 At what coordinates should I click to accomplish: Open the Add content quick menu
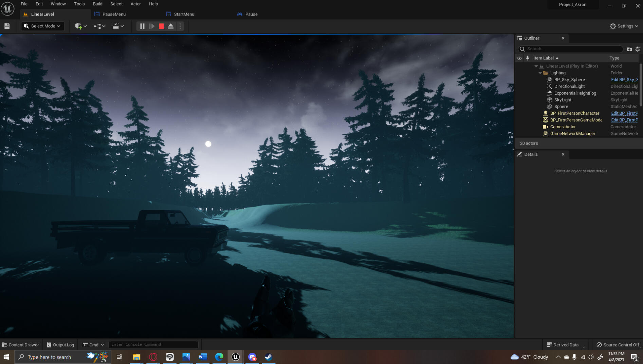pyautogui.click(x=81, y=26)
